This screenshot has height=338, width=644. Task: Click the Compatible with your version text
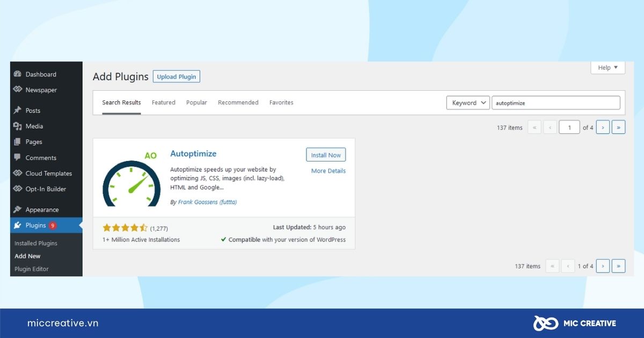point(283,240)
